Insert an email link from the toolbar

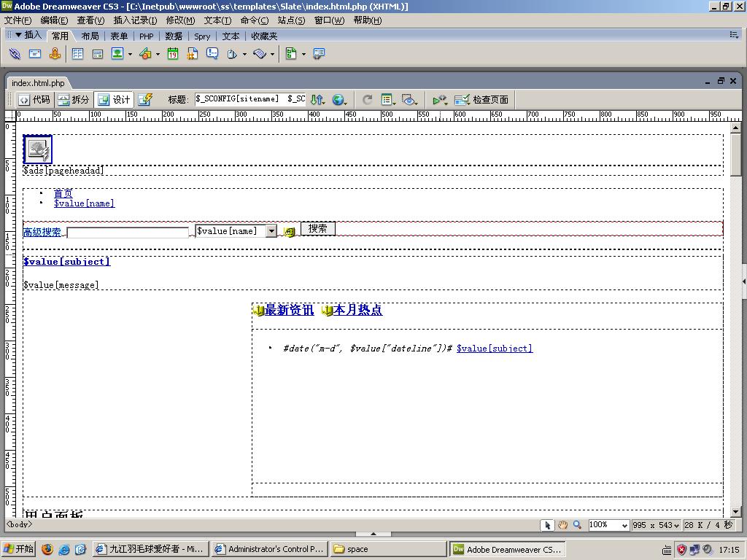click(x=35, y=54)
